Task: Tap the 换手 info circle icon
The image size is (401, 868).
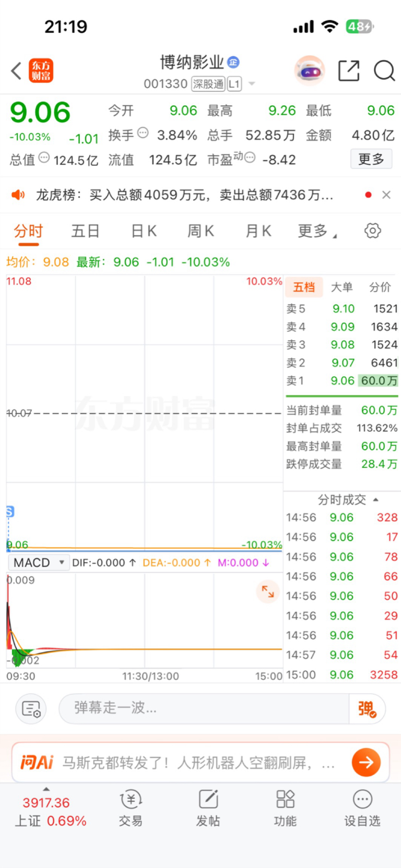Action: (x=143, y=132)
